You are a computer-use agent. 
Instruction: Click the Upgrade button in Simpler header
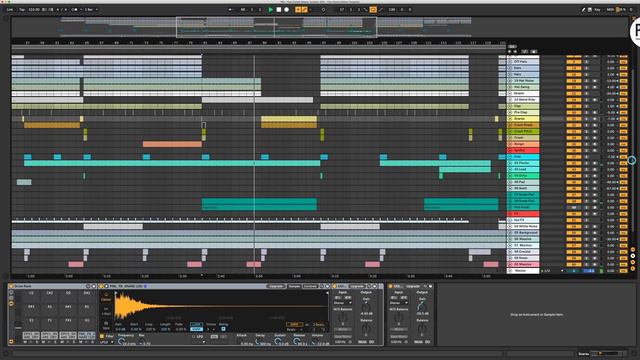276,286
